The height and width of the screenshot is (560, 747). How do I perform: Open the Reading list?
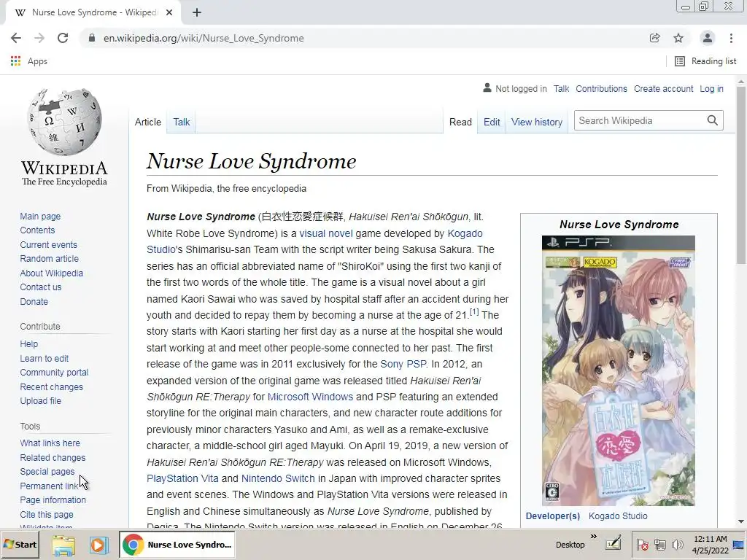click(705, 61)
